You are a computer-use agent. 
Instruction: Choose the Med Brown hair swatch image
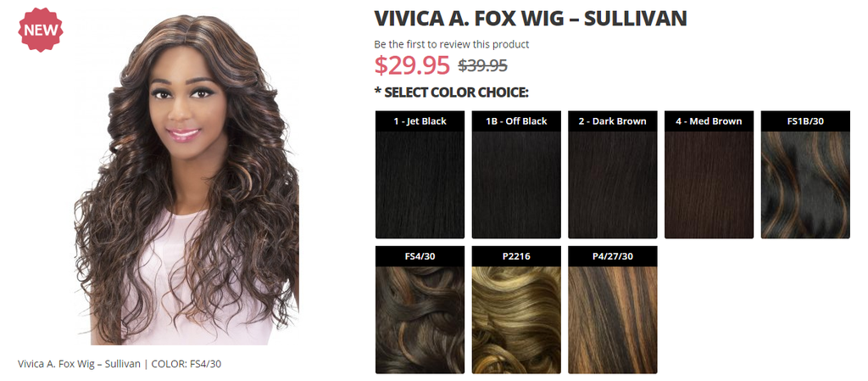709,185
